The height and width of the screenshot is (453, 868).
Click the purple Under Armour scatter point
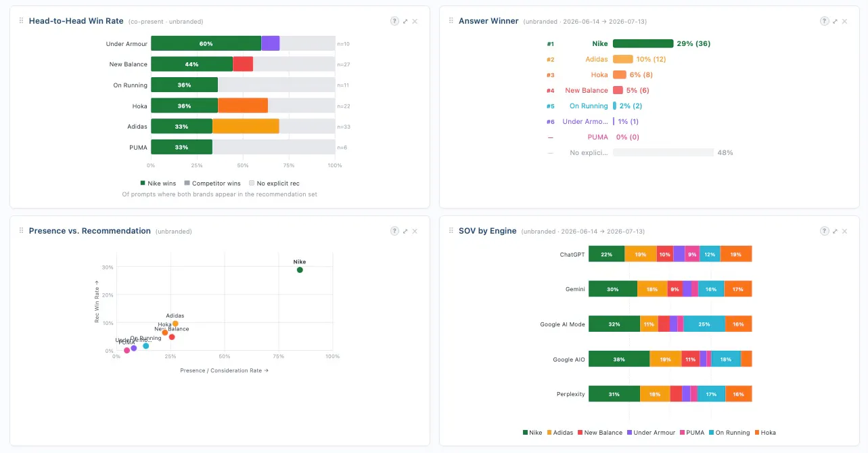[x=134, y=348]
